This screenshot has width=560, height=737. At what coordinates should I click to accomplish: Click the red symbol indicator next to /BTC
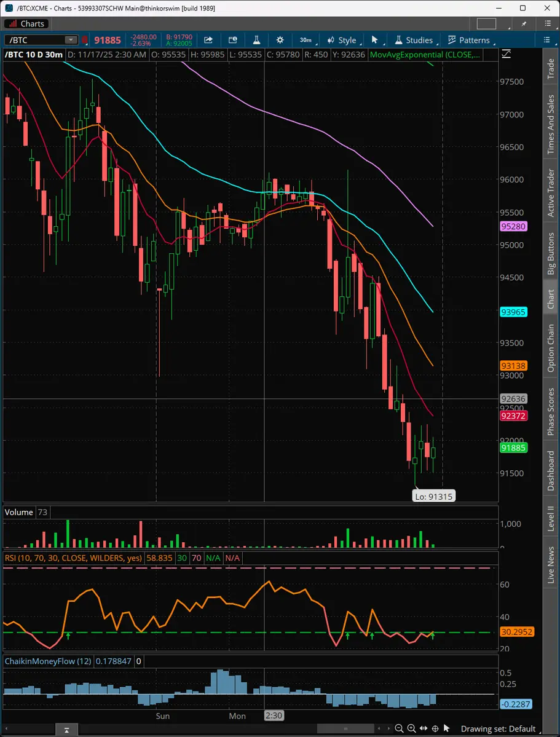pyautogui.click(x=85, y=40)
